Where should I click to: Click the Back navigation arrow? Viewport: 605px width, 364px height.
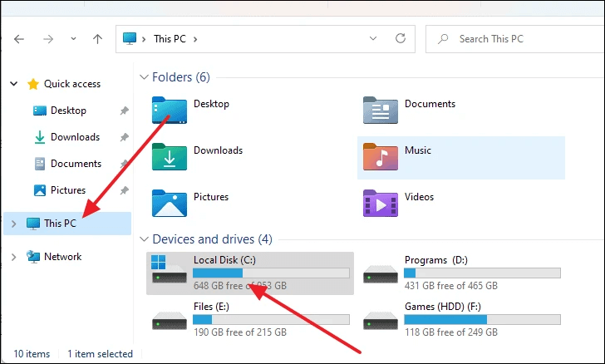(x=19, y=39)
